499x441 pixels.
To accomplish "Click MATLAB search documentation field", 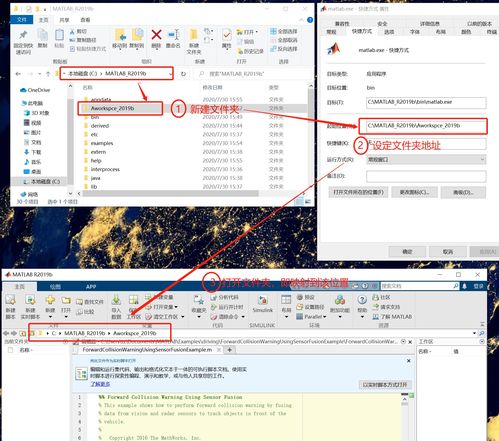I will click(420, 286).
